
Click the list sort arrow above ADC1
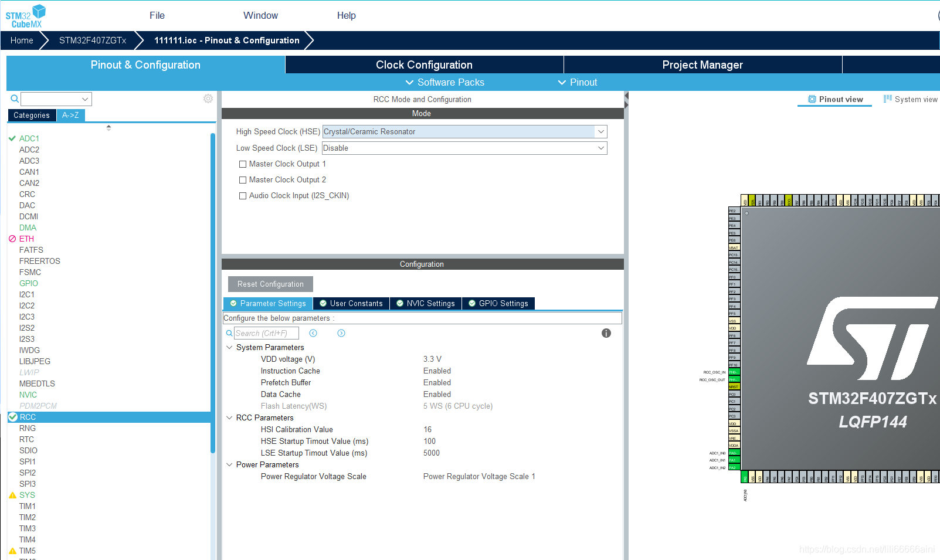pos(108,127)
